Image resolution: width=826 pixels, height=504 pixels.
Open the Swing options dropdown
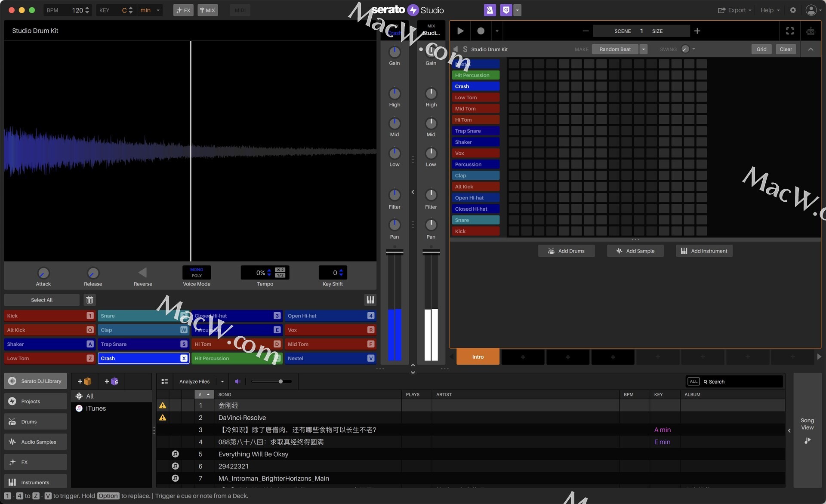click(693, 49)
